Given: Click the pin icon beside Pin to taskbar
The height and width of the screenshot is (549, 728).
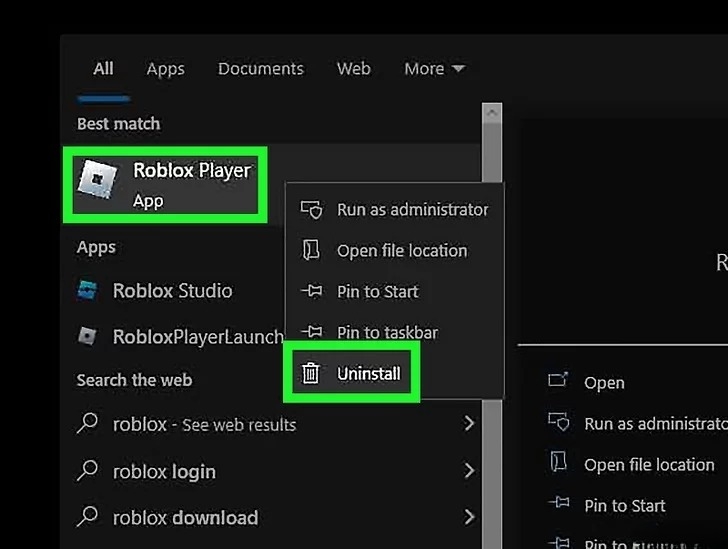Looking at the screenshot, I should click(x=311, y=331).
